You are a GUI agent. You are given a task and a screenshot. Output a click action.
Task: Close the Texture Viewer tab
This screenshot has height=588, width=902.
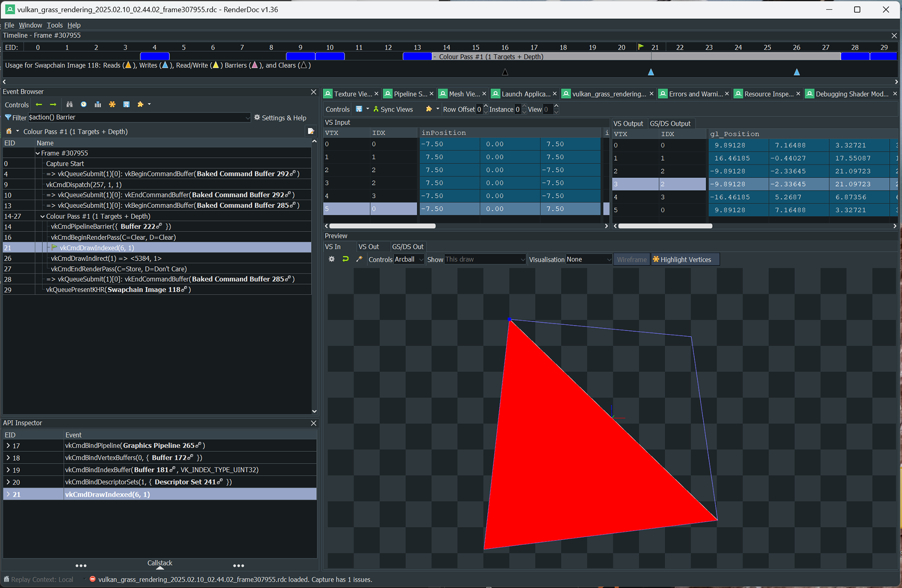pyautogui.click(x=376, y=94)
